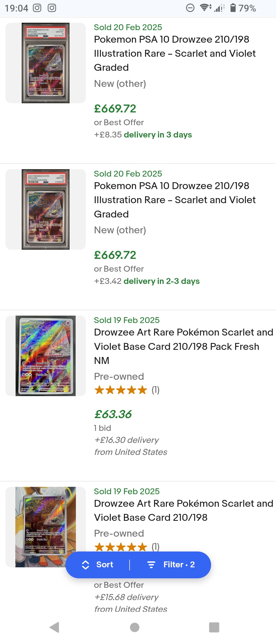Open Drowzee Art Rare Pack Fresh NM title
The image size is (276, 644).
pyautogui.click(x=183, y=346)
